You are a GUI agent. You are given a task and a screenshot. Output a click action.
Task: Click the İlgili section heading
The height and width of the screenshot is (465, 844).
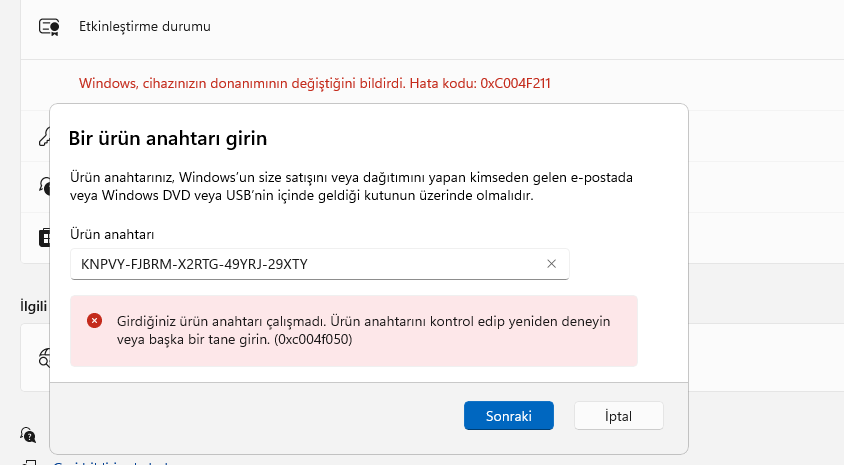pyautogui.click(x=33, y=306)
